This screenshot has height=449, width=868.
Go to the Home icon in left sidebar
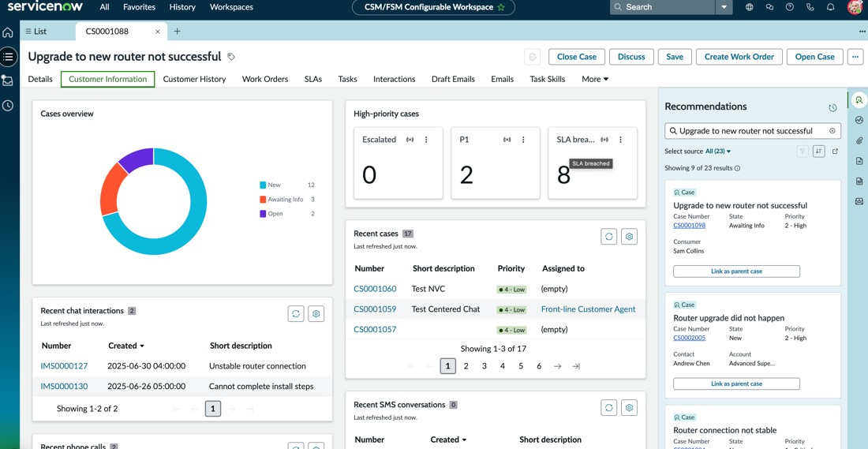click(x=8, y=32)
